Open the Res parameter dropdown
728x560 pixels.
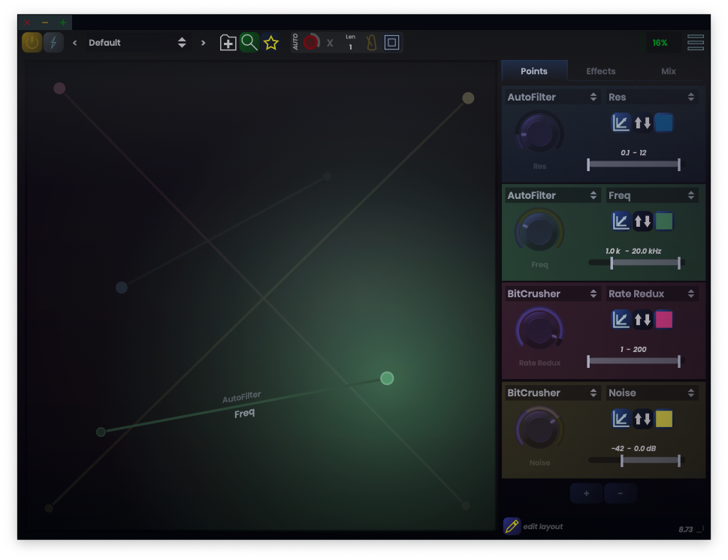[x=651, y=97]
